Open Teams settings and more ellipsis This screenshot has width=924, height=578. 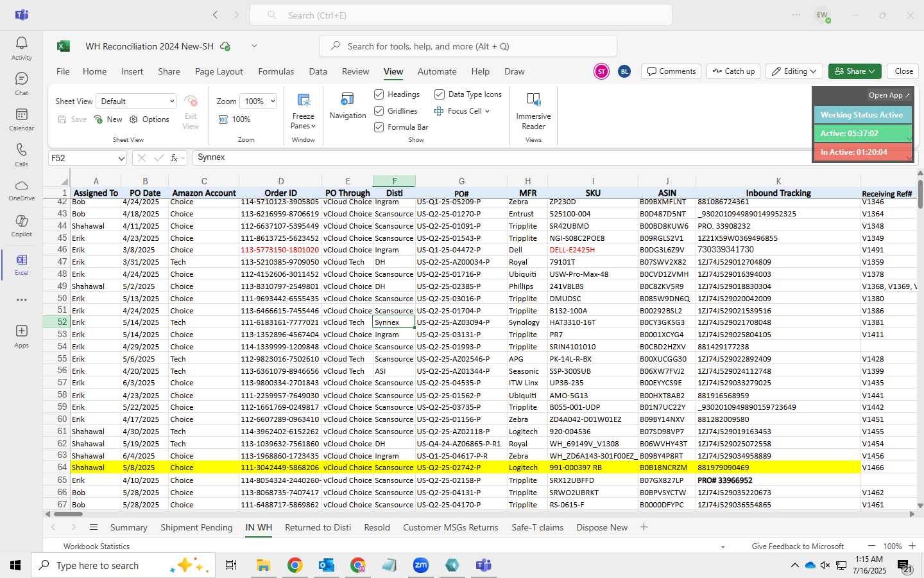pos(796,15)
